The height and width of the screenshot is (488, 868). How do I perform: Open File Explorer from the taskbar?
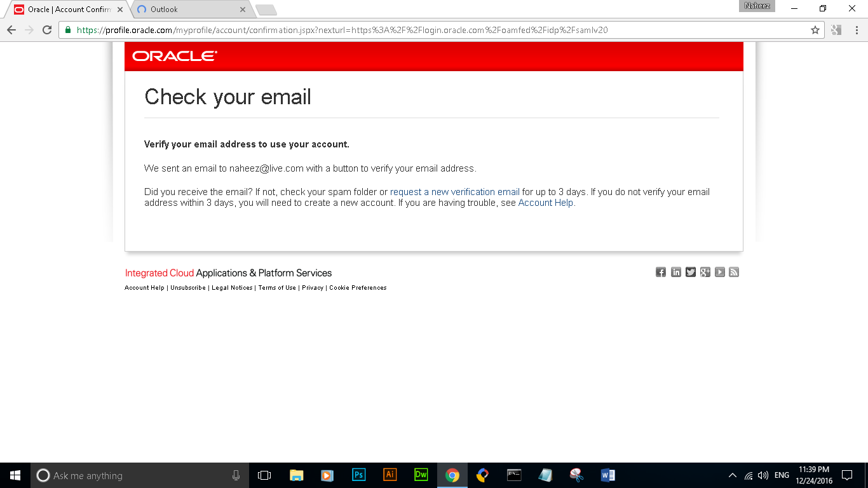coord(296,475)
